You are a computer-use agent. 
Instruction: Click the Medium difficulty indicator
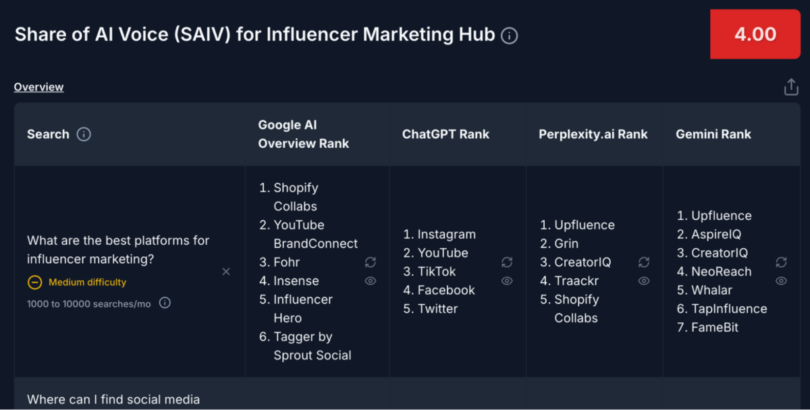(x=77, y=282)
